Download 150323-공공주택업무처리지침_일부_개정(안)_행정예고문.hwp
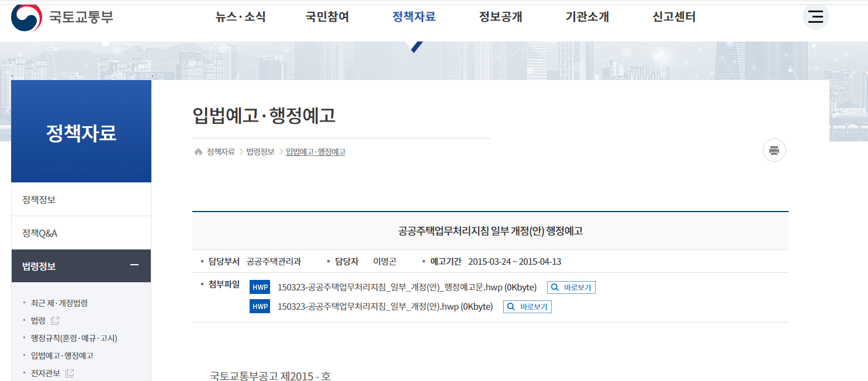Viewport: 868px width, 381px height. click(407, 288)
